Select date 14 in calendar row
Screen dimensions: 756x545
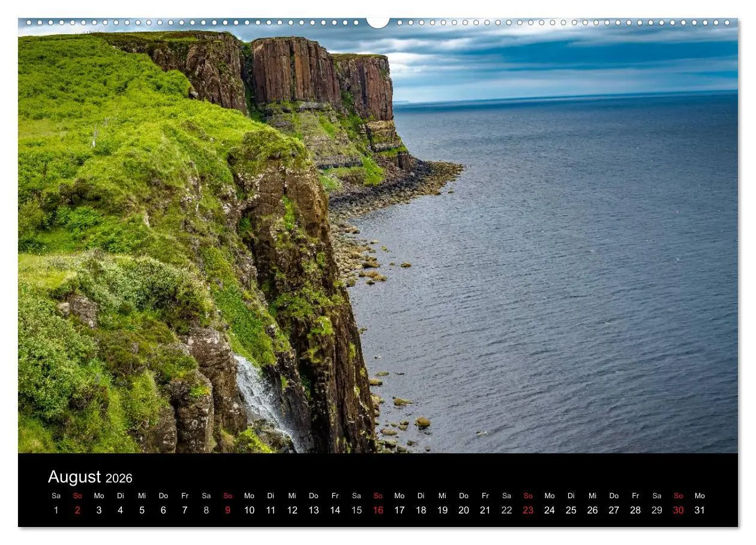(x=335, y=510)
